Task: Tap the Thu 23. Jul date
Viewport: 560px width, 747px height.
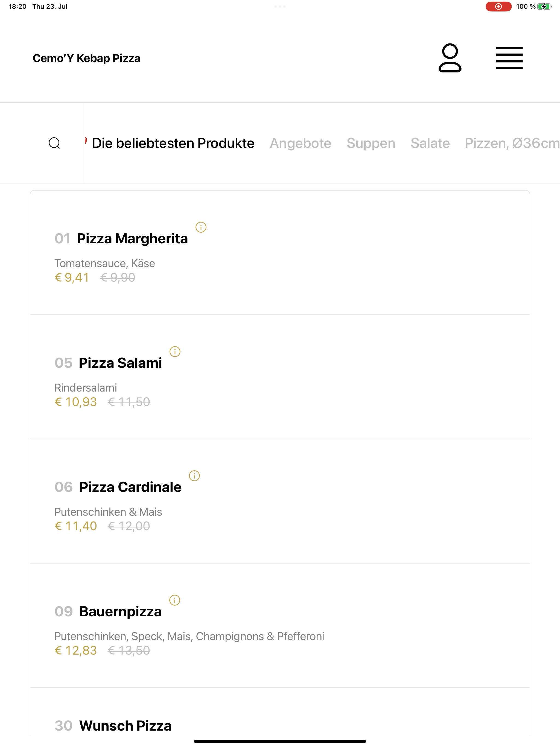Action: coord(50,6)
